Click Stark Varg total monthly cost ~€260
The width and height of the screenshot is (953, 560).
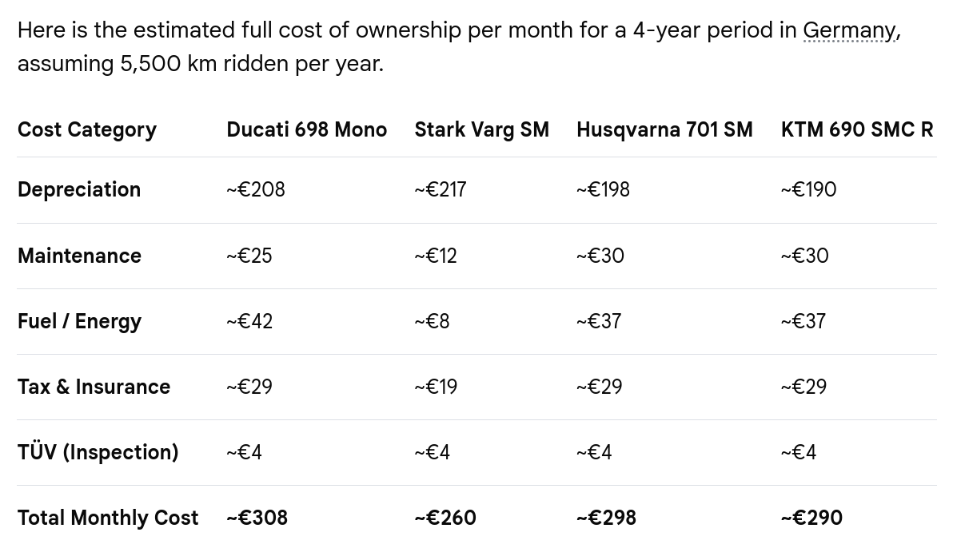pyautogui.click(x=445, y=518)
